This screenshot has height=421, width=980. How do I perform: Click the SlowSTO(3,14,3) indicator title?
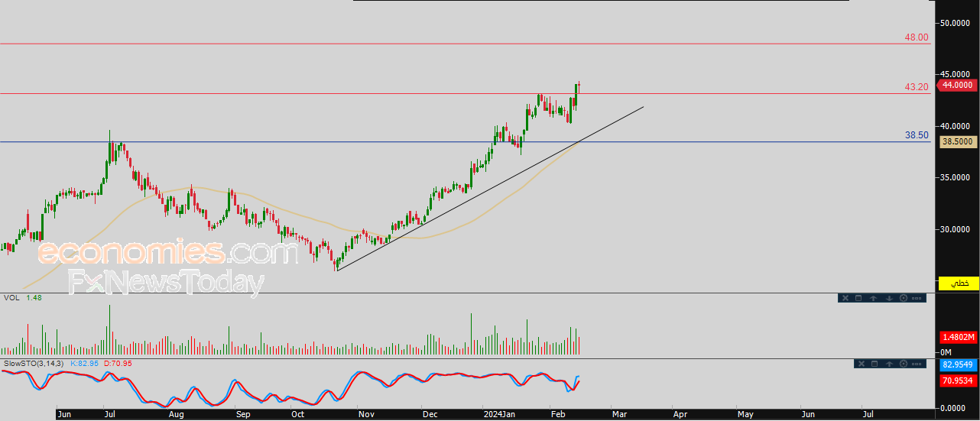35,363
